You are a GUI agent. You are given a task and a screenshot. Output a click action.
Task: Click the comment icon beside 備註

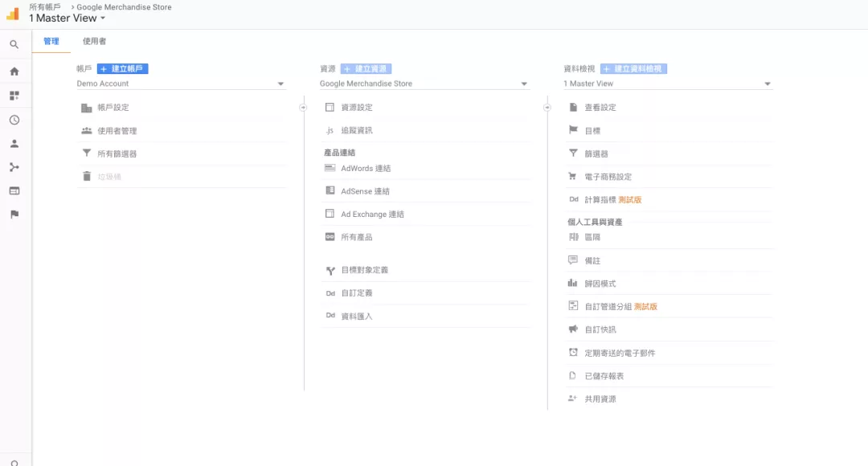point(573,260)
